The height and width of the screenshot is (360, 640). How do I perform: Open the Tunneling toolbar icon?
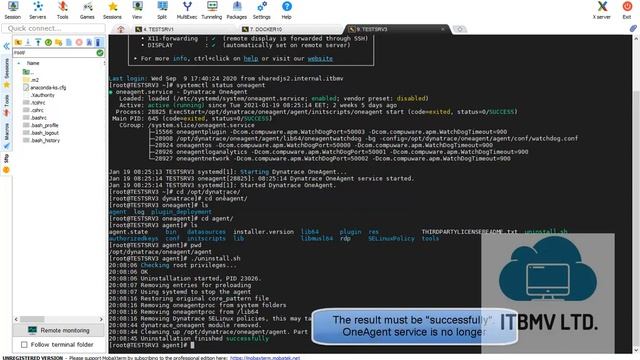[x=212, y=10]
